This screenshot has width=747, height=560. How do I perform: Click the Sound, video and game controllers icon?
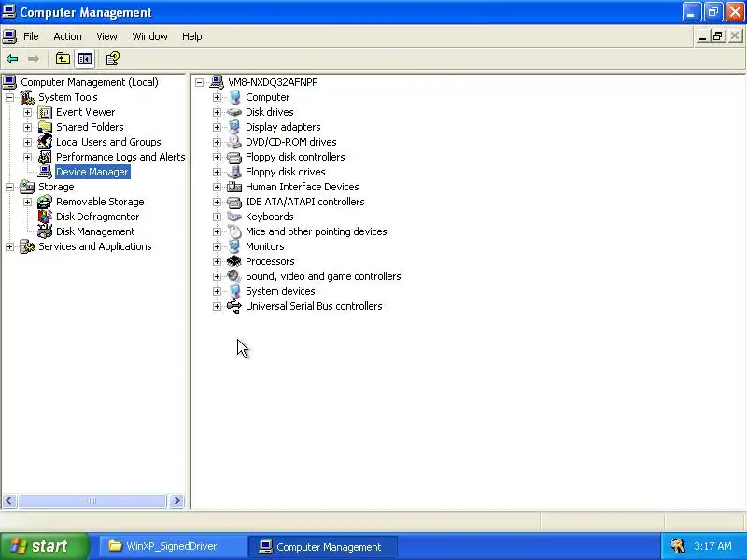point(234,276)
